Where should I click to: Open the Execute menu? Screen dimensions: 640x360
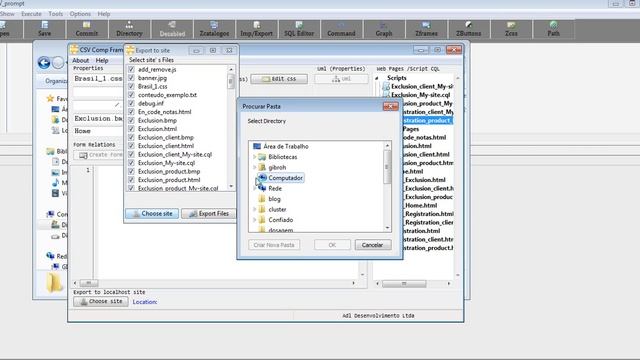tap(31, 14)
